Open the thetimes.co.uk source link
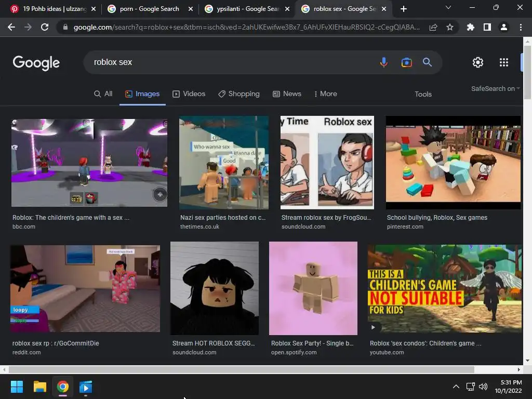This screenshot has height=399, width=532. (199, 227)
